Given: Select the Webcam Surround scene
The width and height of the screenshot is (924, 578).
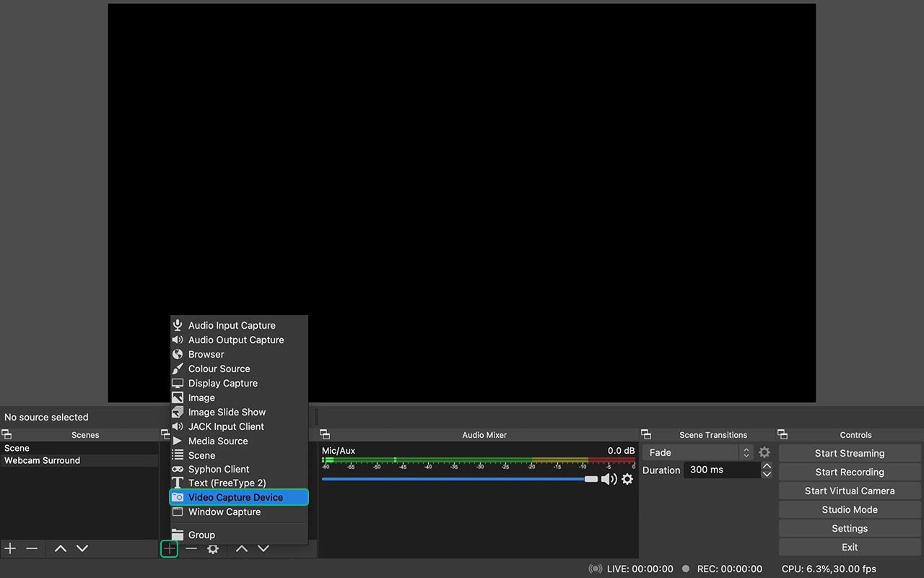Looking at the screenshot, I should (79, 460).
